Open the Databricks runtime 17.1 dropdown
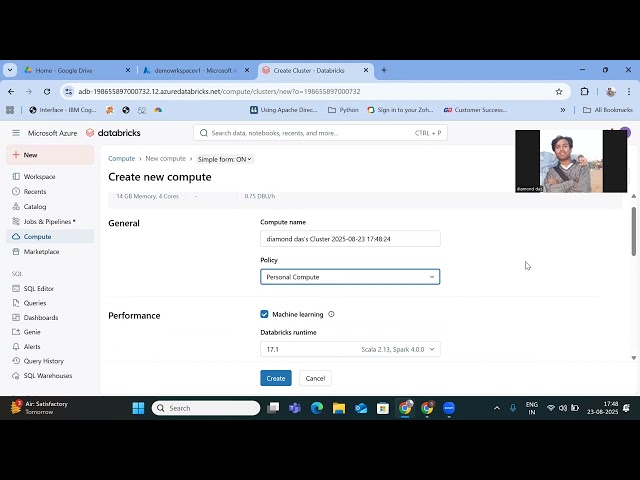 click(x=350, y=349)
